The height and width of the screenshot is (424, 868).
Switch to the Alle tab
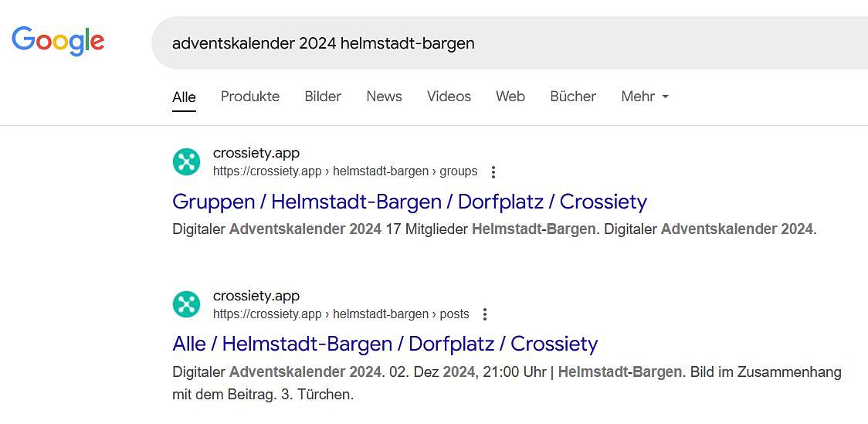[184, 97]
